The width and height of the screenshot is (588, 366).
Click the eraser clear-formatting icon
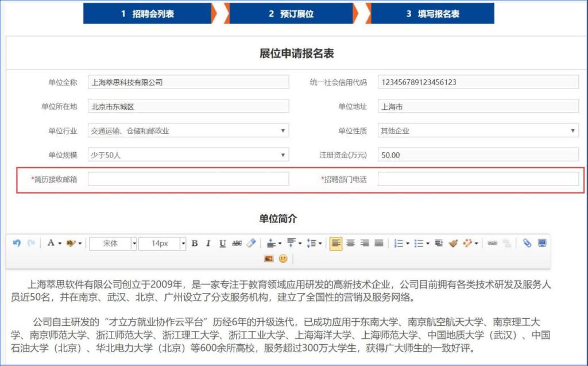[x=251, y=243]
